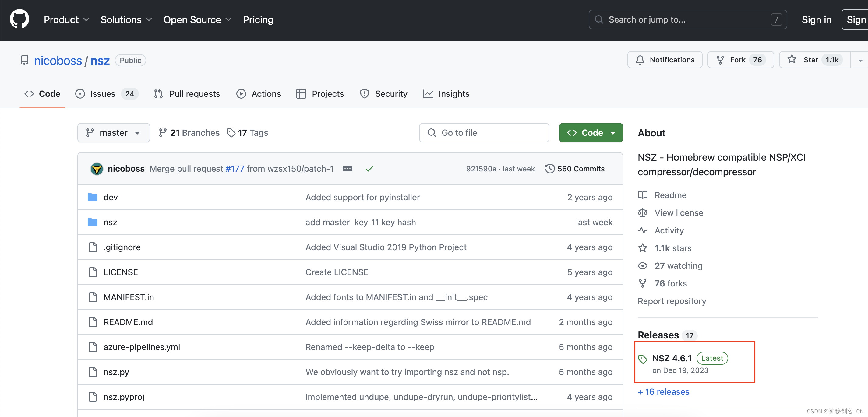
Task: Select the Code tab
Action: (42, 94)
